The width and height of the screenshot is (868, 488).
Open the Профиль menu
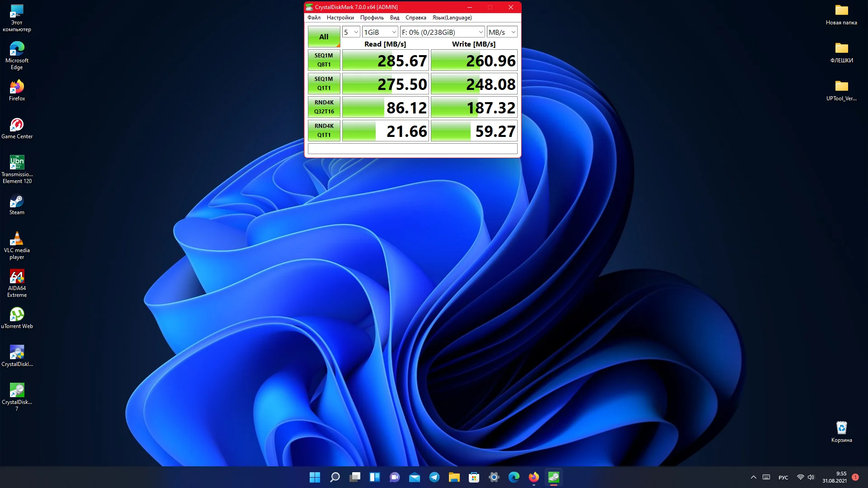pyautogui.click(x=372, y=18)
